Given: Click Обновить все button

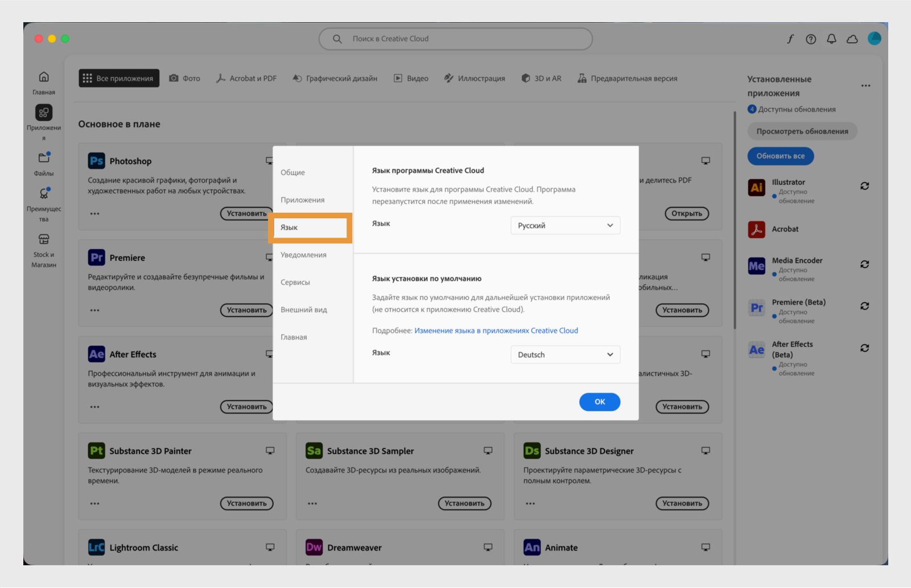Looking at the screenshot, I should tap(780, 156).
